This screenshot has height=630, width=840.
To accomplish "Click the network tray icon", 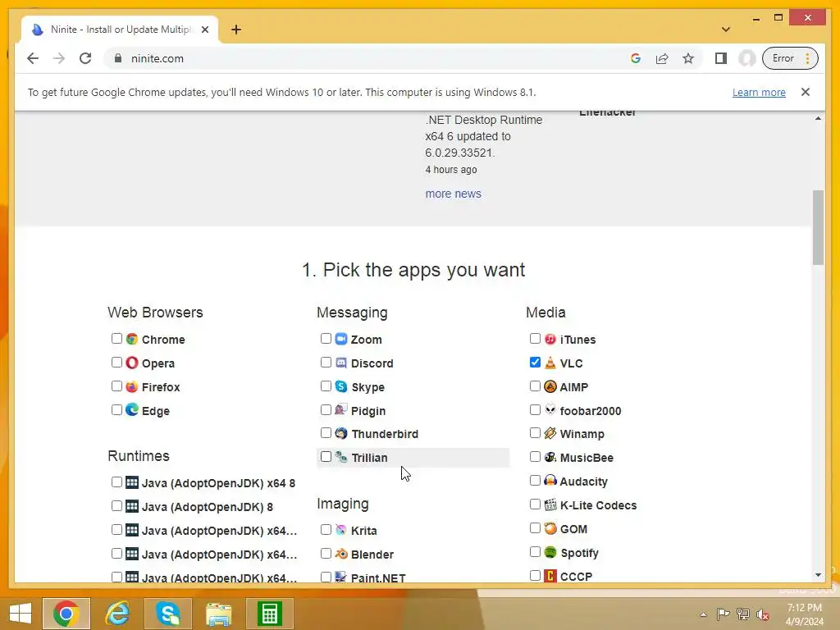I will [742, 614].
